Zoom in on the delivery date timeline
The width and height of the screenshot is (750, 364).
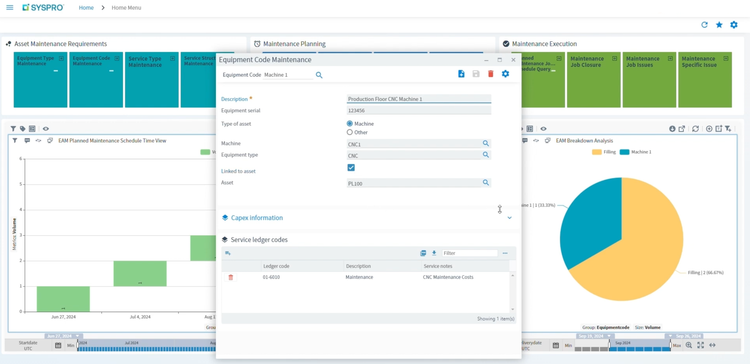click(689, 345)
